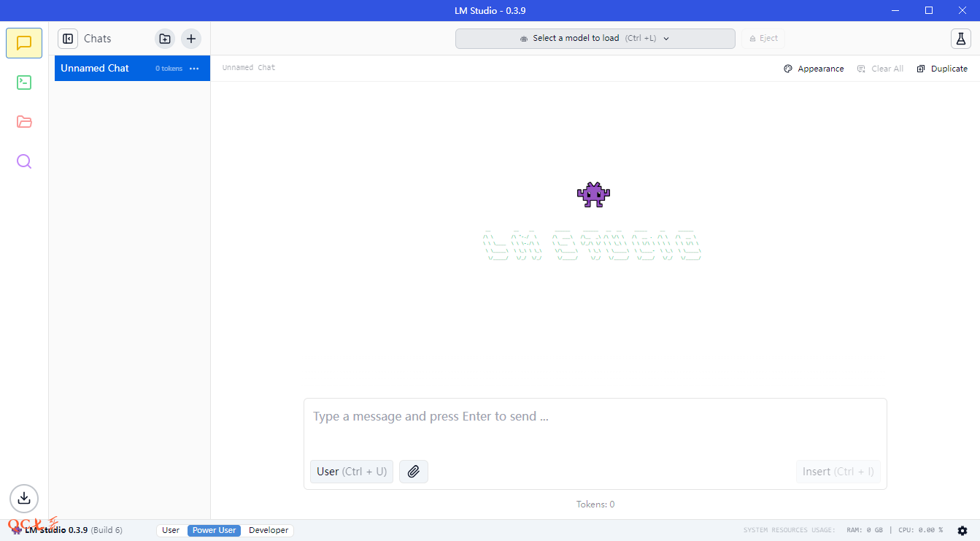Toggle the User role selector button
Image resolution: width=980 pixels, height=541 pixels.
click(352, 472)
